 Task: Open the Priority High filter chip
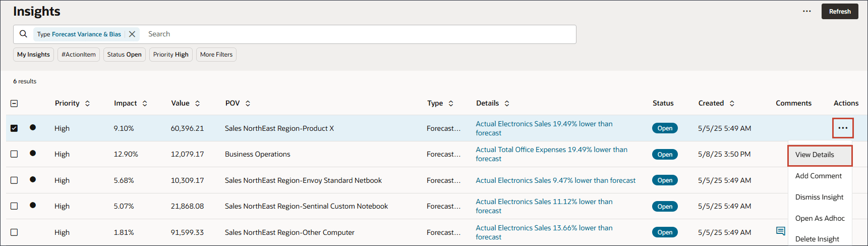tap(170, 55)
